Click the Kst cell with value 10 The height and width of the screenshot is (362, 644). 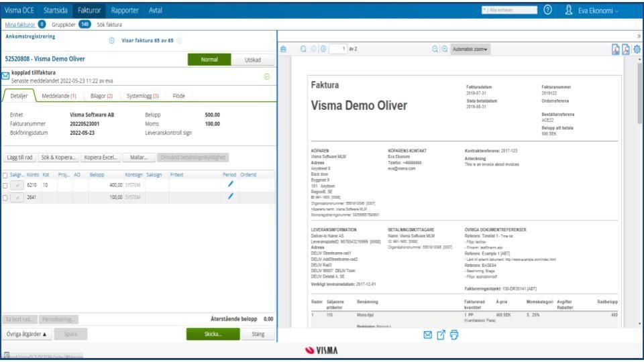coord(45,186)
